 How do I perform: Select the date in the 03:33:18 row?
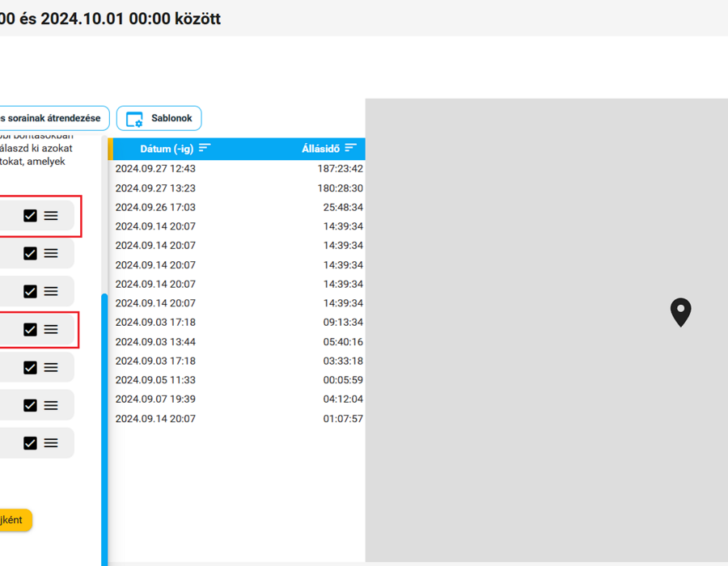click(155, 361)
